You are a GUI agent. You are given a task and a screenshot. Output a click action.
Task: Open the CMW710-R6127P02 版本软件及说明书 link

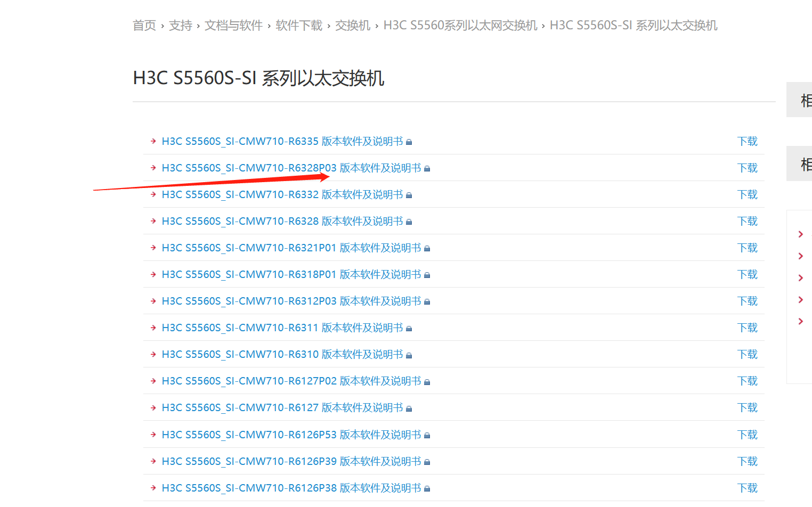point(291,381)
